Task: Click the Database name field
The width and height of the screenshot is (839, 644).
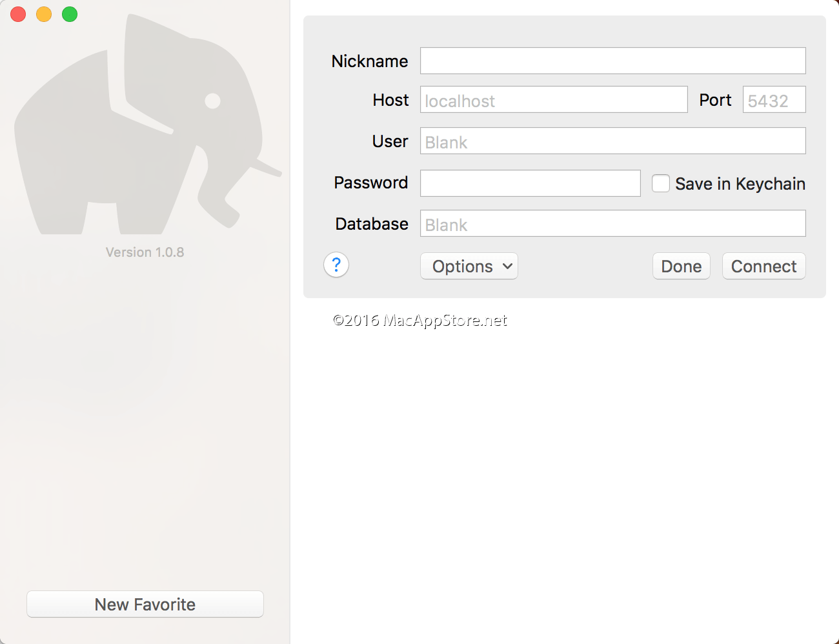Action: tap(612, 224)
